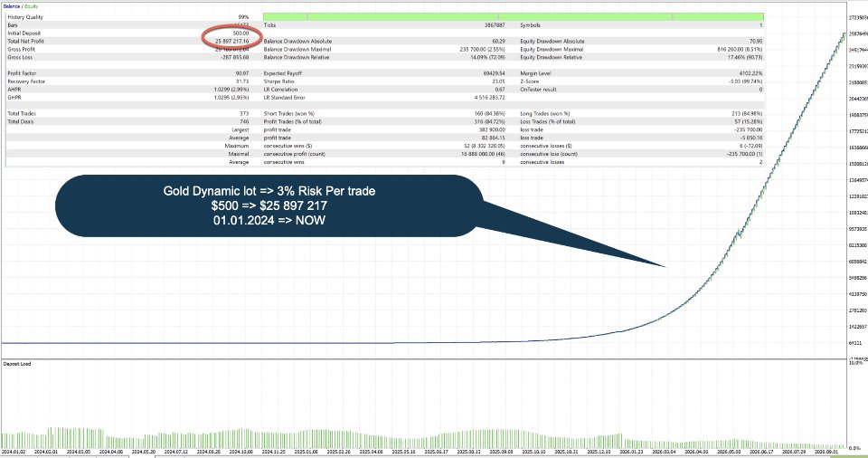Viewport: 868px width, 458px height.
Task: Click the -5.03 (99.74%) Z-Score value
Action: pyautogui.click(x=746, y=81)
